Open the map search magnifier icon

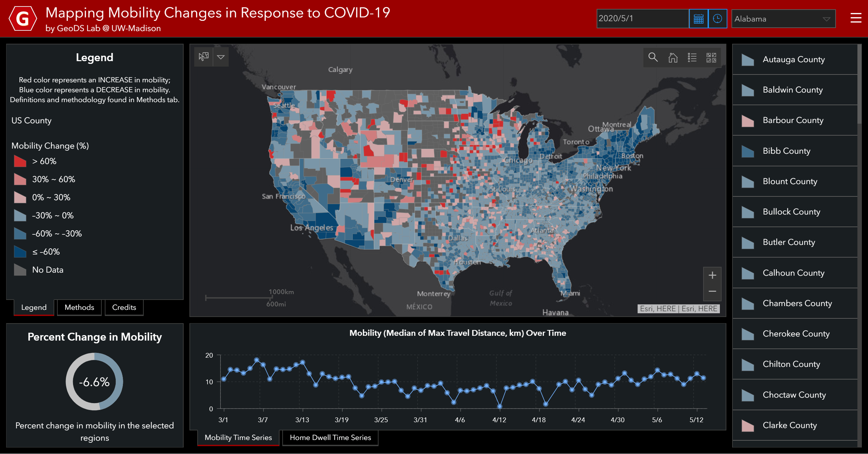pos(653,57)
